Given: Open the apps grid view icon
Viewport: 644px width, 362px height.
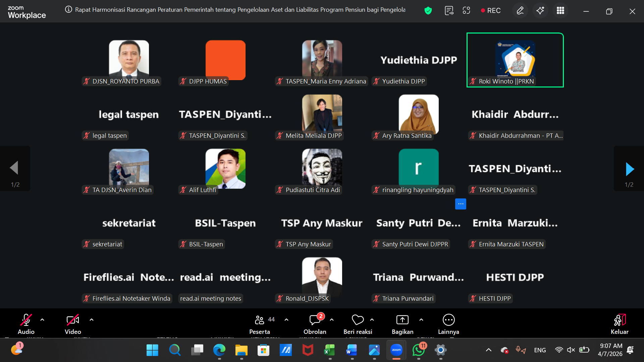Looking at the screenshot, I should [560, 11].
